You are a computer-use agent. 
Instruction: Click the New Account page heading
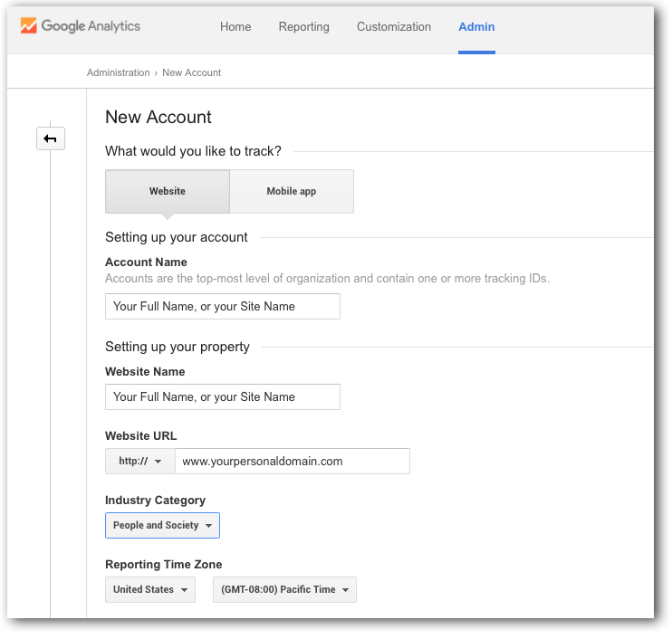(x=158, y=117)
